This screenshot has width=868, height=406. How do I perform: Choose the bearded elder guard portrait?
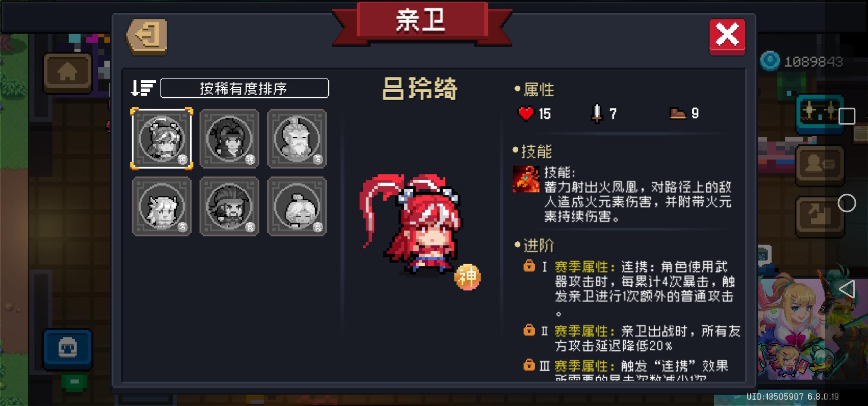pos(297,139)
